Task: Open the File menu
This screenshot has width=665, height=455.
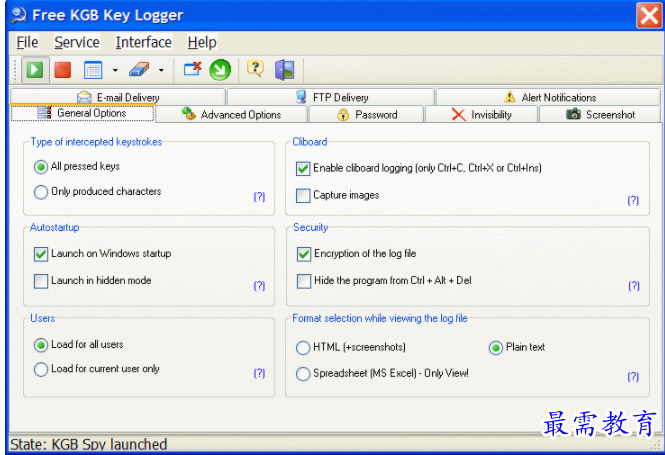Action: click(27, 42)
